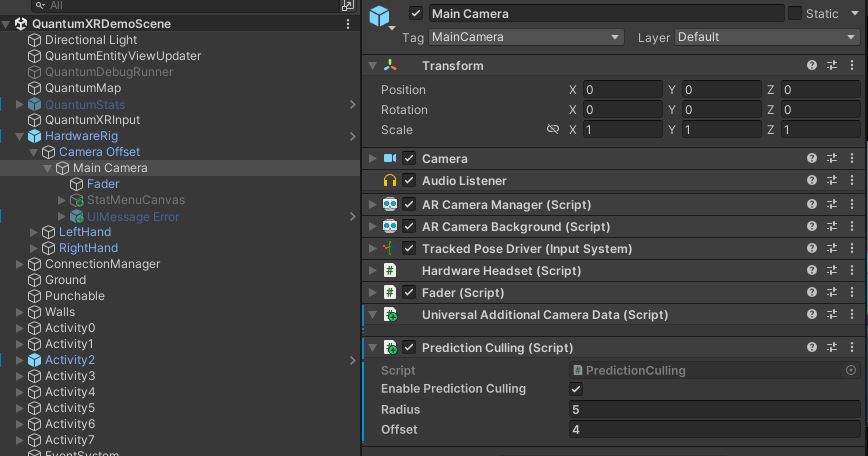Expand the Walls hierarchy node
Image resolution: width=868 pixels, height=456 pixels.
[x=20, y=312]
